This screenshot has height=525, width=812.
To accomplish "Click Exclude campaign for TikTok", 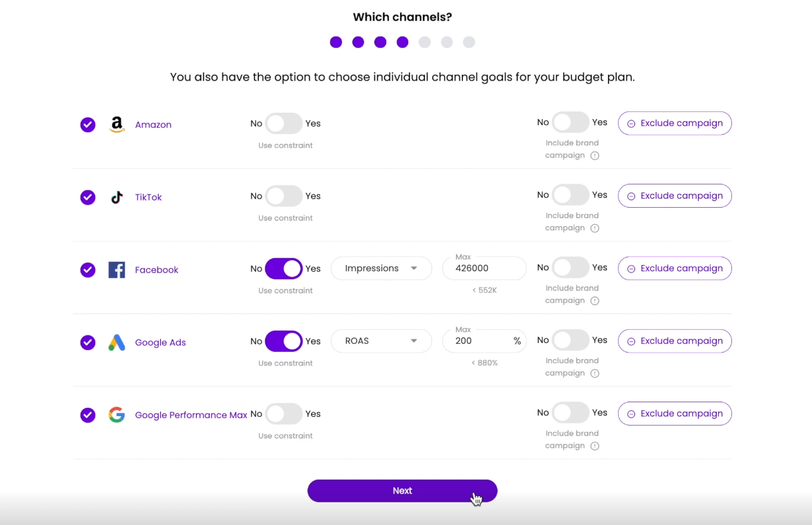I will pos(675,196).
